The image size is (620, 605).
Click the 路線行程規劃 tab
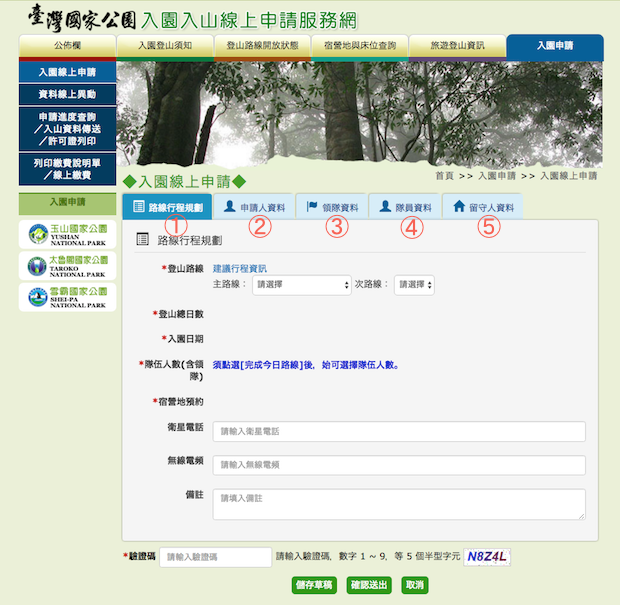point(168,208)
